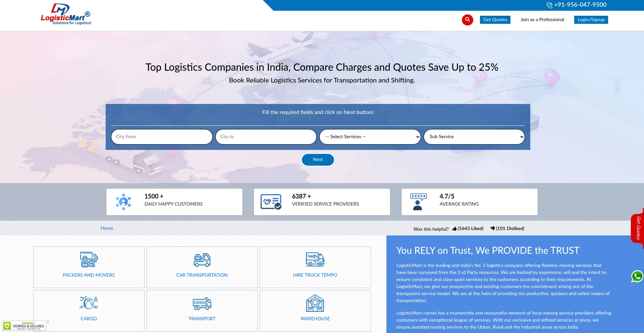Call the number +91-956-047-9500
Image resolution: width=644 pixels, height=333 pixels.
click(x=580, y=5)
